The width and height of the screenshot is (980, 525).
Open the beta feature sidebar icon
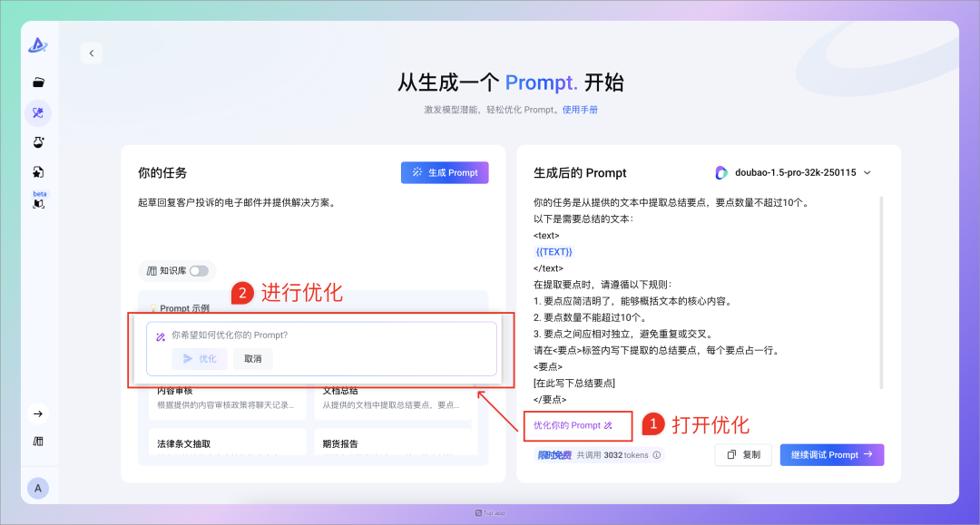pyautogui.click(x=38, y=202)
